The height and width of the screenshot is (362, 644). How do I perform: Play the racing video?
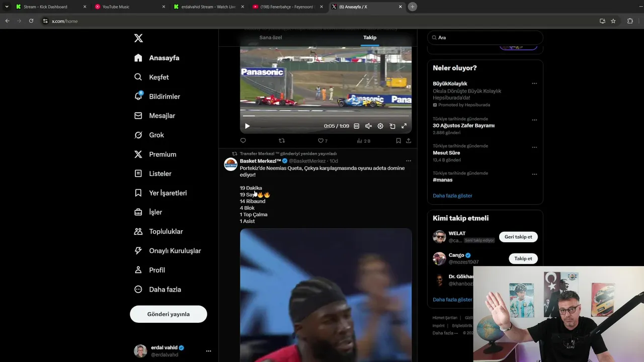tap(247, 126)
